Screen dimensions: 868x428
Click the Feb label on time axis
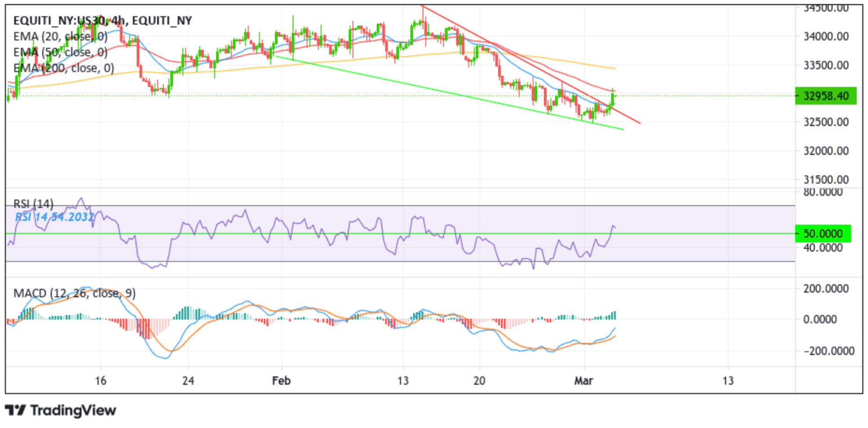point(281,381)
